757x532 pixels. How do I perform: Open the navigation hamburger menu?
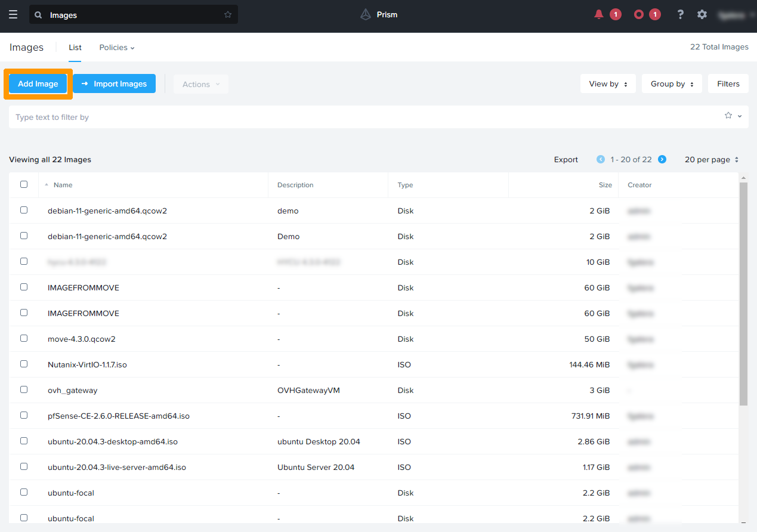13,14
